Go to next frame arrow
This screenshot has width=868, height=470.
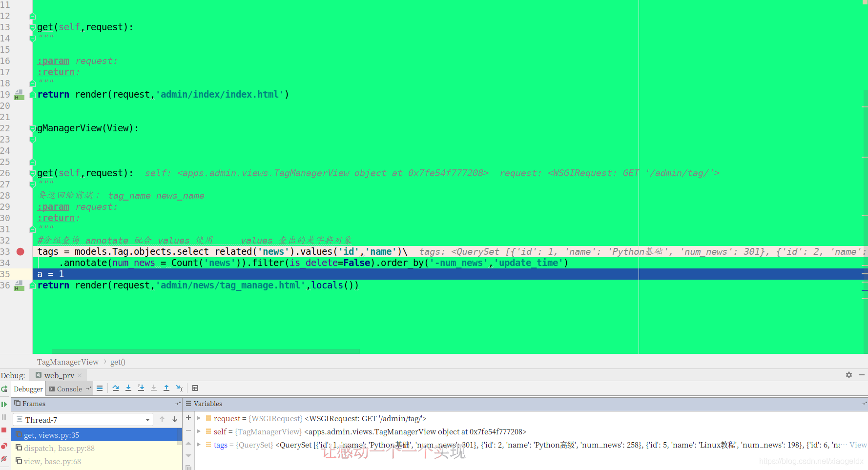[x=175, y=419]
